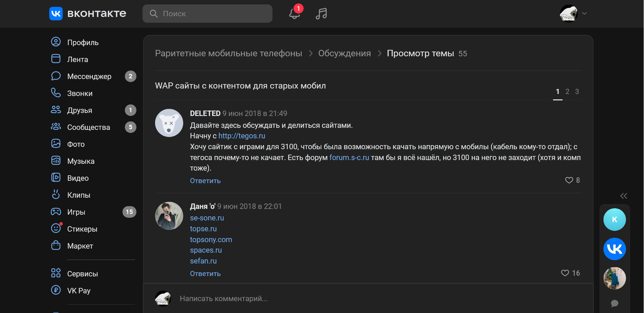Click the Мессенджер chat bubble icon
Screen dimensions: 644x313
[x=56, y=76]
